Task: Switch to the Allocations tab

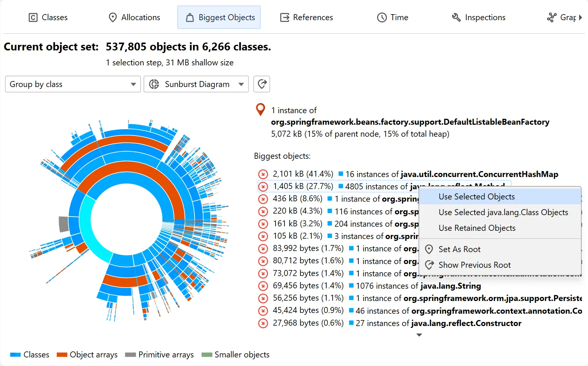Action: tap(134, 18)
